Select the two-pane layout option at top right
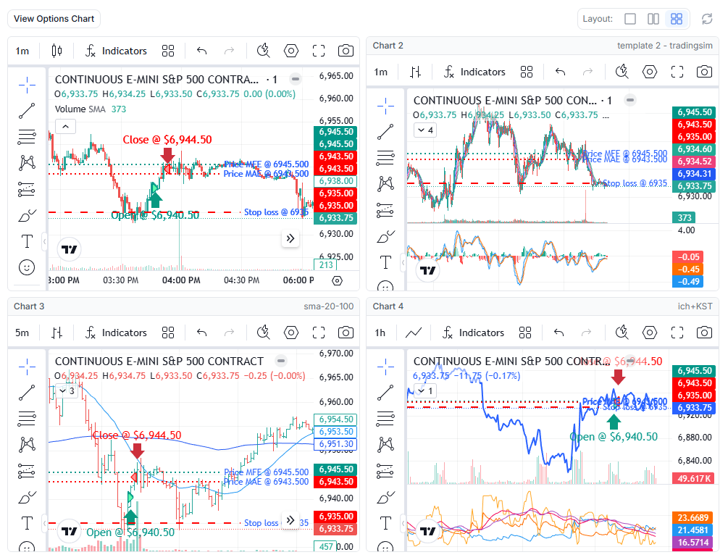Viewport: 728px width, 560px height. point(653,19)
